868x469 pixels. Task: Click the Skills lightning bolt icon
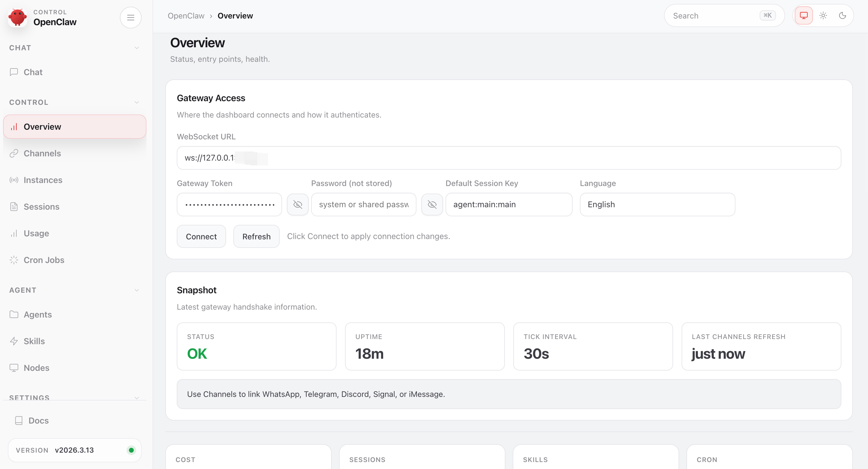(x=14, y=341)
